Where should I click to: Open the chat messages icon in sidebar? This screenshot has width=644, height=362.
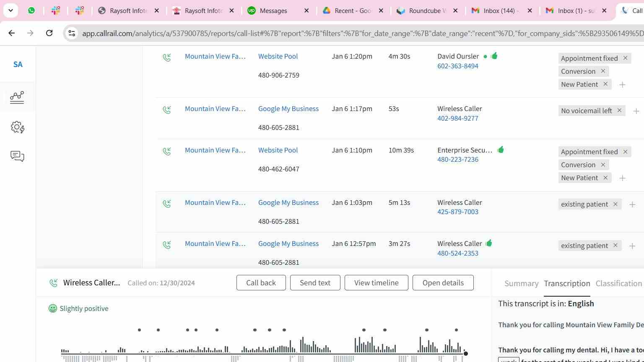tap(17, 156)
